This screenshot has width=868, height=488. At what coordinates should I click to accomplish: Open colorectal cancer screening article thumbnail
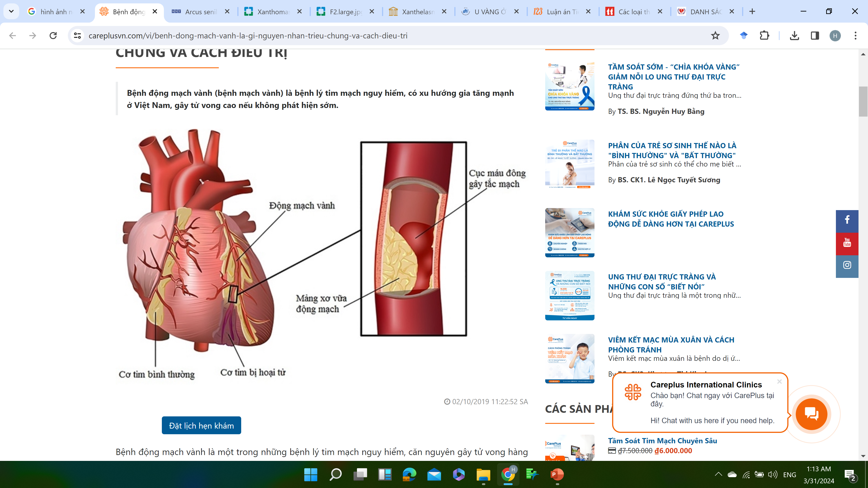[x=569, y=86]
